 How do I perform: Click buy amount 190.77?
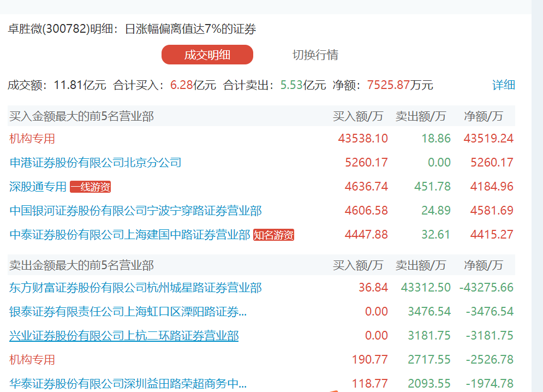coord(370,359)
